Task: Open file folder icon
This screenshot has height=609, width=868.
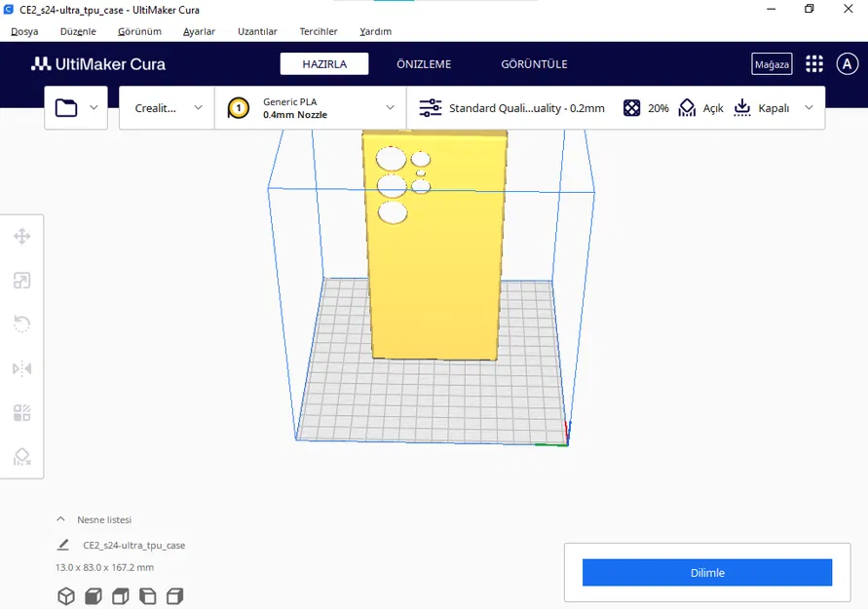Action: click(x=66, y=107)
